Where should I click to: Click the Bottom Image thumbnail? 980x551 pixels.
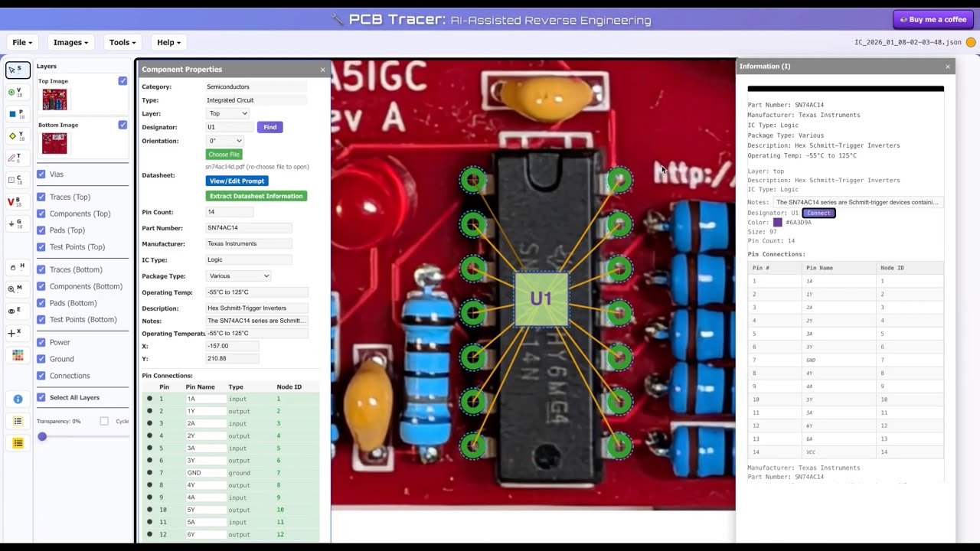pos(54,143)
